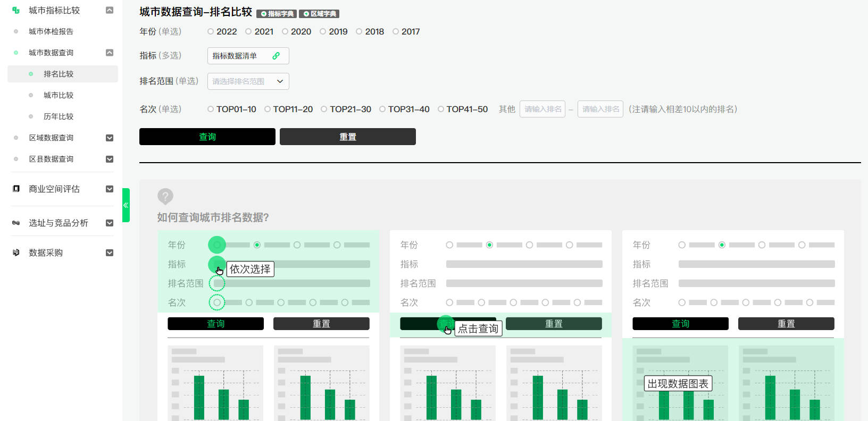Image resolution: width=868 pixels, height=421 pixels.
Task: Select TOP01–10 ranking option
Action: click(211, 109)
